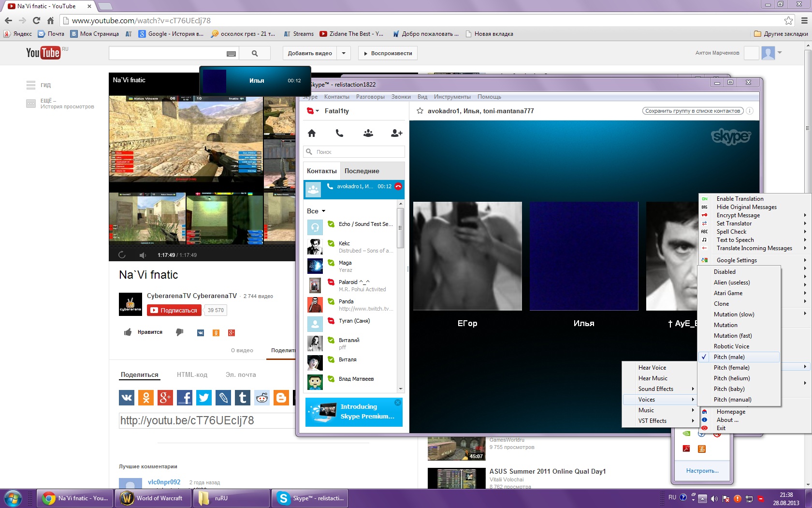The image size is (812, 508).
Task: Click the YouTube logo
Action: (x=43, y=53)
